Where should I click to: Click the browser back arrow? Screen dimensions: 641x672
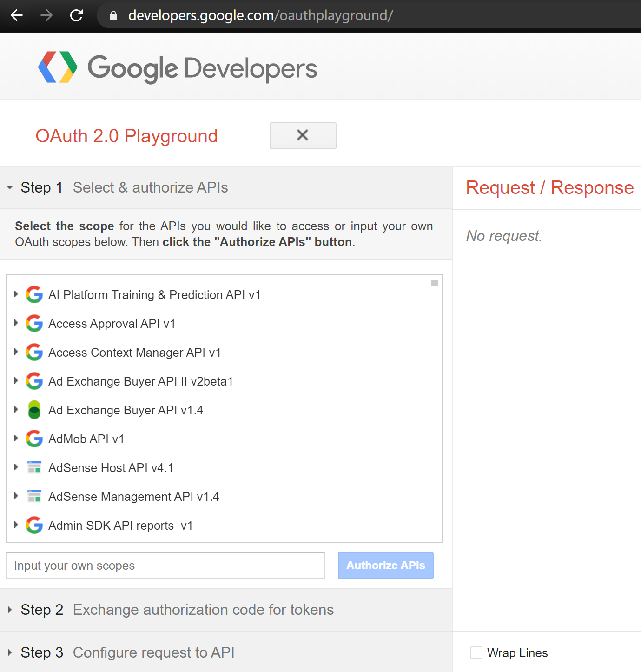17,15
